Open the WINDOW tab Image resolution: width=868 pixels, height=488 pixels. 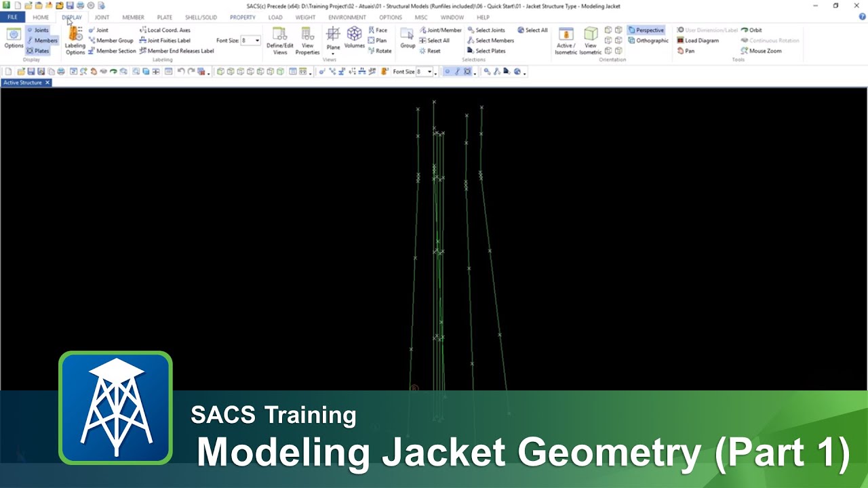coord(452,17)
